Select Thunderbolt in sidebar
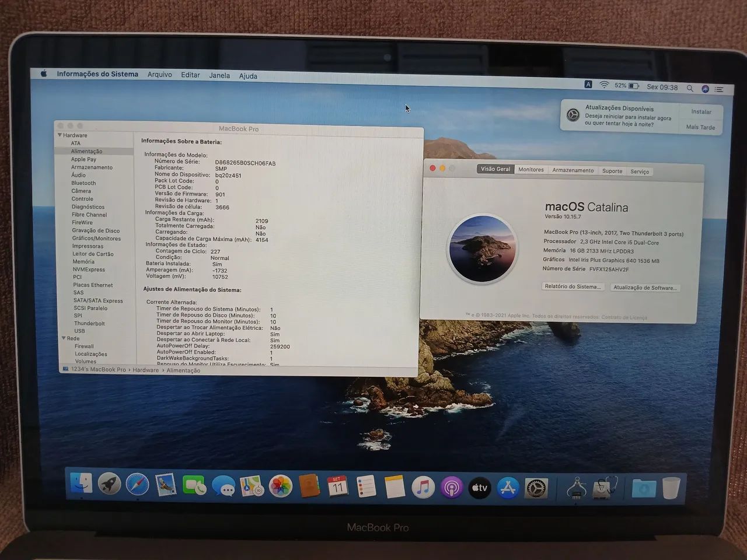The width and height of the screenshot is (747, 560). pyautogui.click(x=89, y=324)
